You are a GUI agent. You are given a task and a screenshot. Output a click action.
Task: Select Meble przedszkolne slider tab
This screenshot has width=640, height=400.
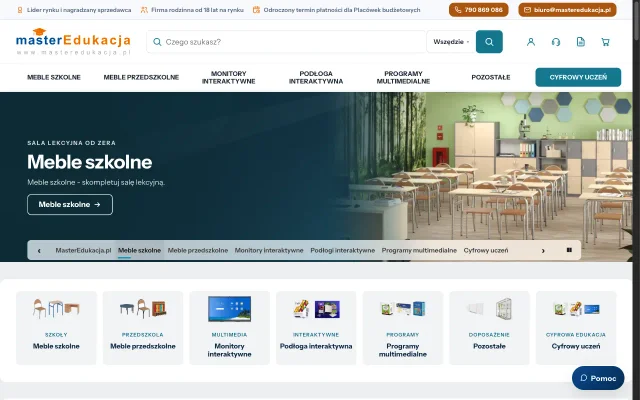[198, 250]
